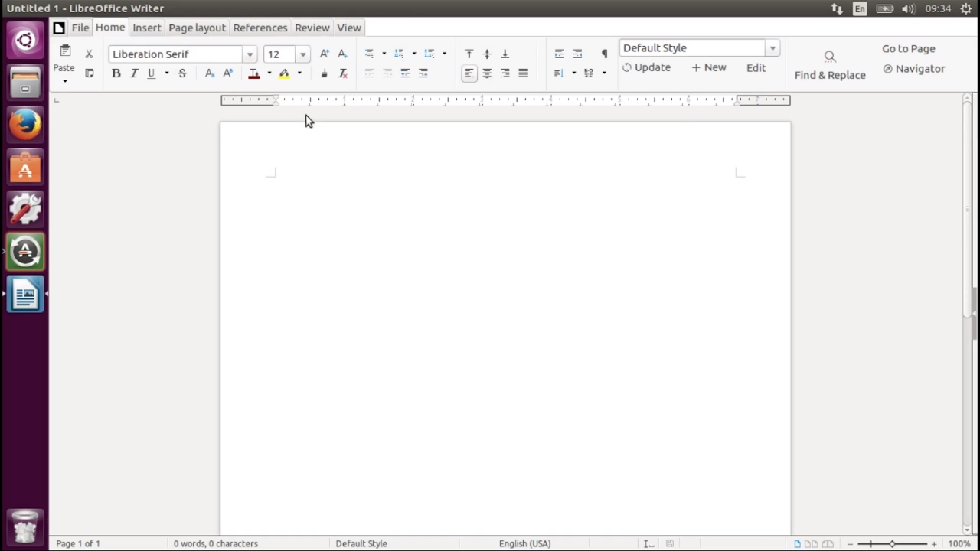Open the File menu
This screenshot has width=980, height=551.
[80, 28]
